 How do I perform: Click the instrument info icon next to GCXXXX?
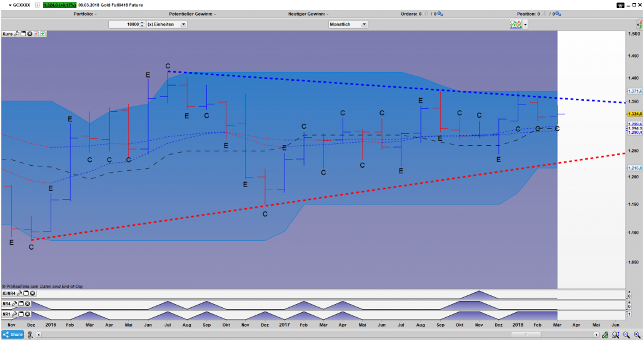point(37,6)
